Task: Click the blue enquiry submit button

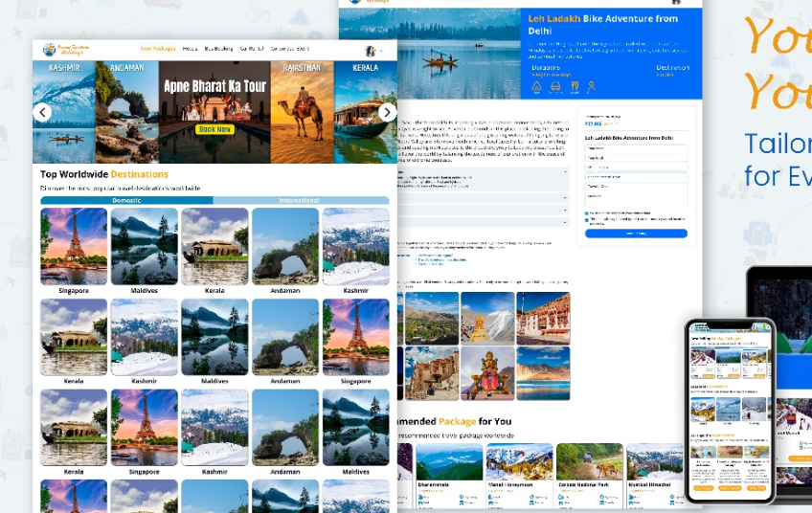Action: pyautogui.click(x=636, y=234)
